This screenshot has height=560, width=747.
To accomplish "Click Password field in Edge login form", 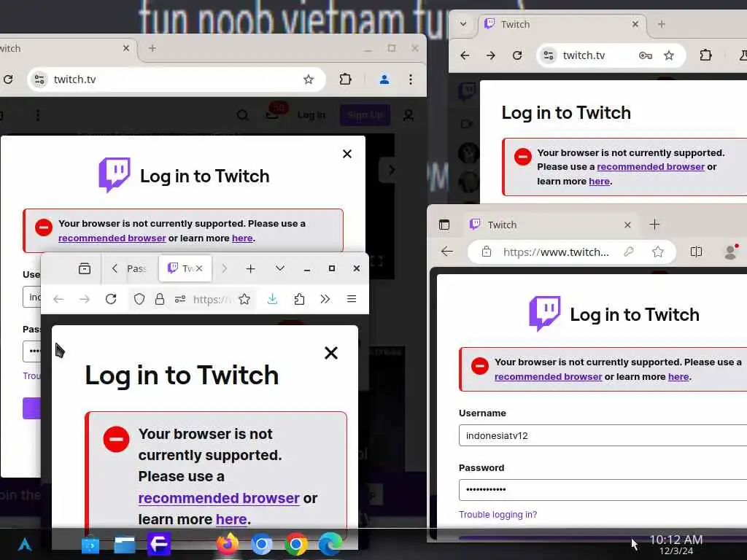I will click(x=603, y=489).
